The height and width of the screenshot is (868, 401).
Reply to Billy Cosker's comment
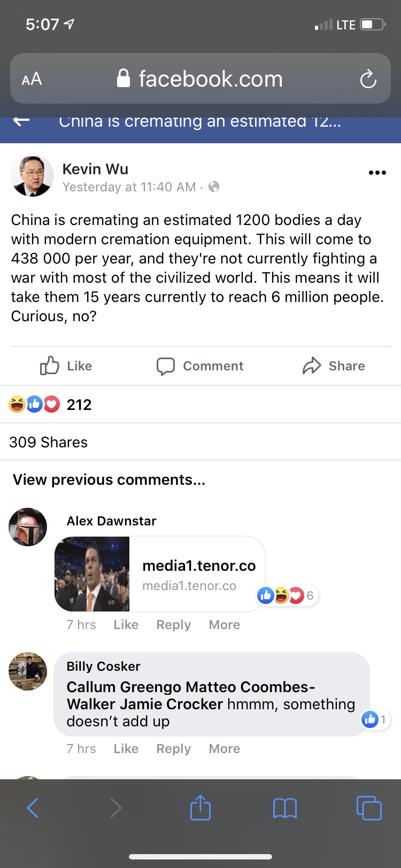click(173, 749)
